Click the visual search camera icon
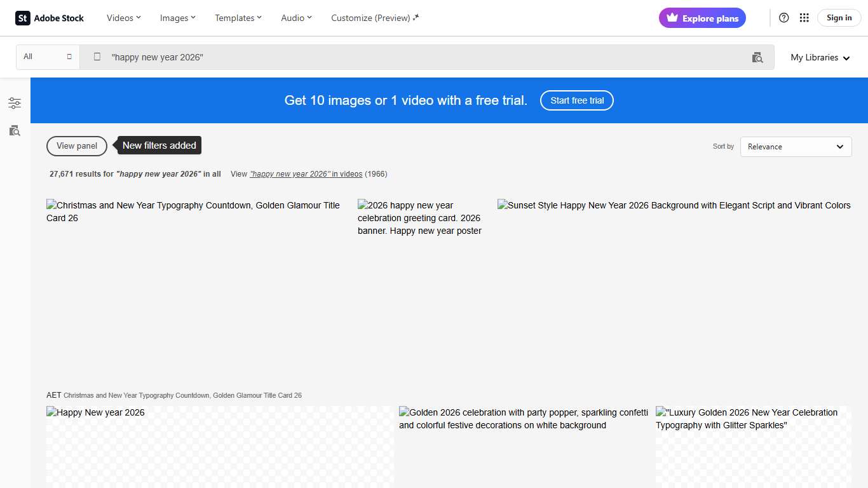Screen dimensions: 868x488 tap(757, 57)
